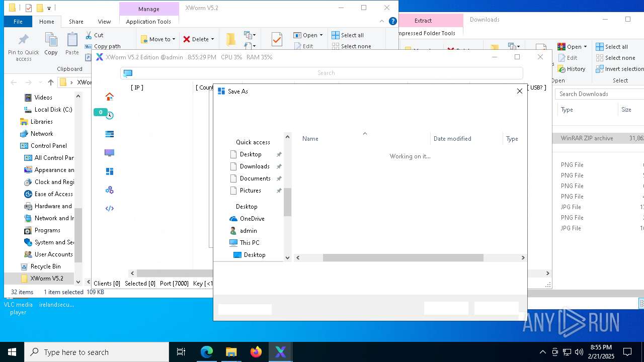Switch to the Share ribbon tab

click(76, 22)
